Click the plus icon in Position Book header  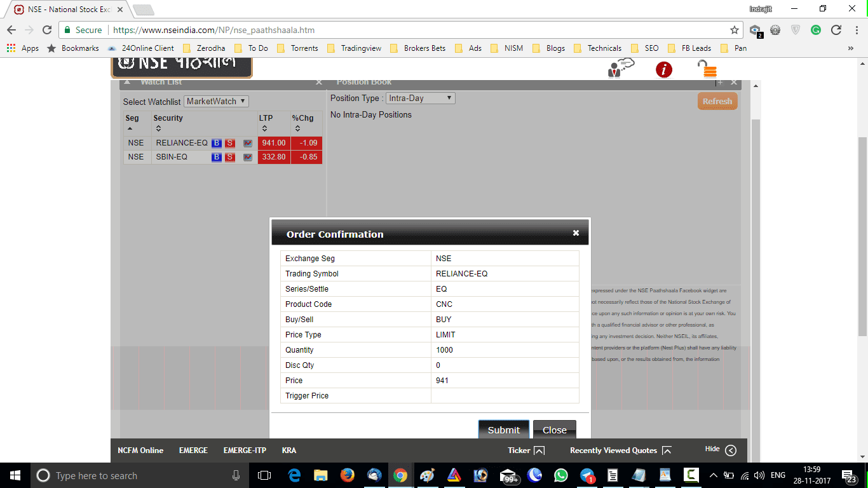click(x=719, y=82)
